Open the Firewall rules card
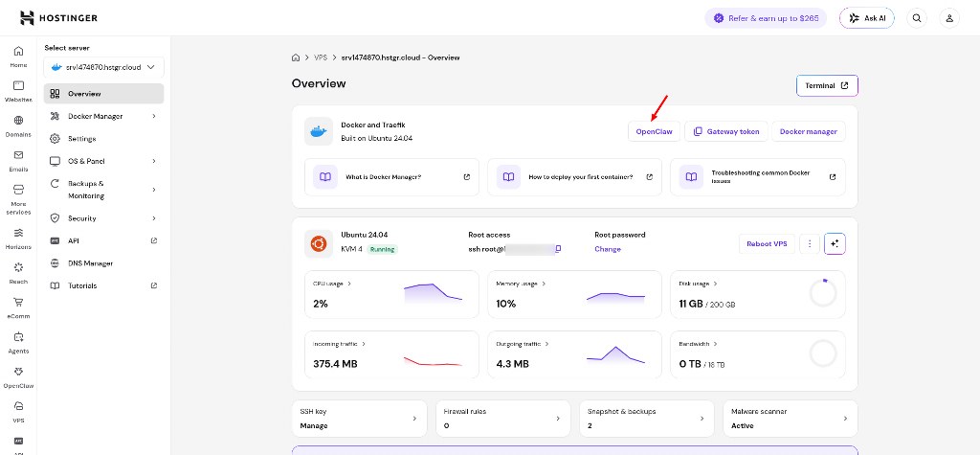Image resolution: width=980 pixels, height=455 pixels. pos(503,418)
